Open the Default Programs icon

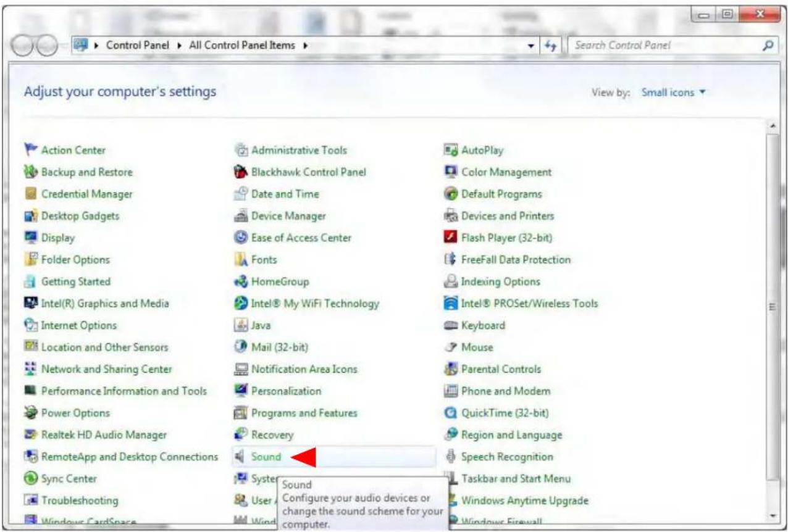click(450, 194)
